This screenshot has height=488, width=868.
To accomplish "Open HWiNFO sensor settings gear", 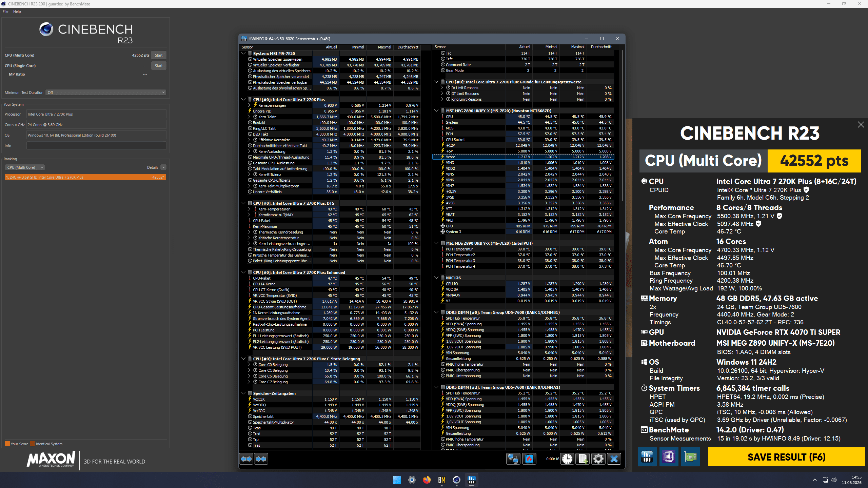I will 598,459.
